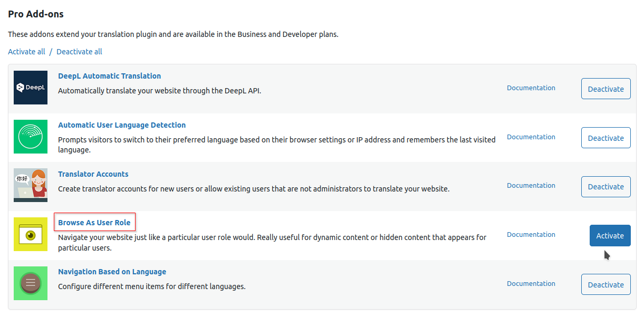This screenshot has width=644, height=316.
Task: Click the DeepL logo icon
Action: point(31,88)
